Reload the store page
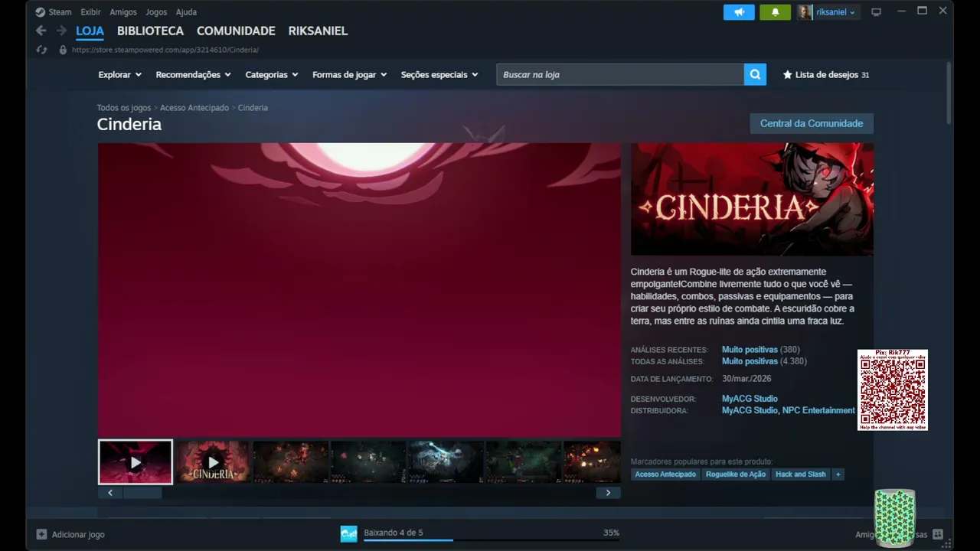The image size is (980, 551). pos(42,50)
